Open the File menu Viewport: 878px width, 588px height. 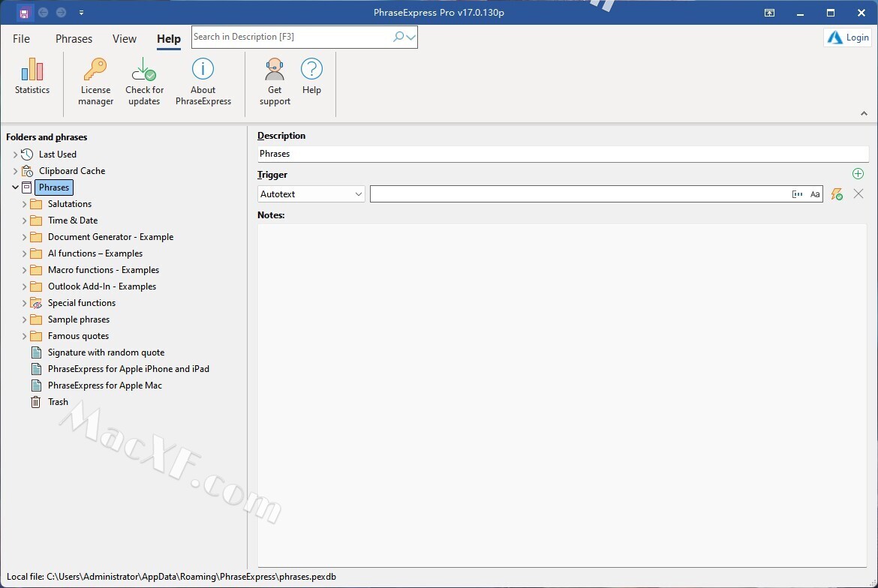click(x=21, y=38)
